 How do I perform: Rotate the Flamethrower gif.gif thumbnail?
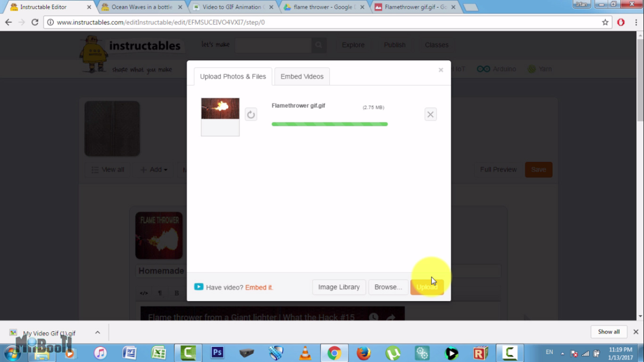[251, 115]
